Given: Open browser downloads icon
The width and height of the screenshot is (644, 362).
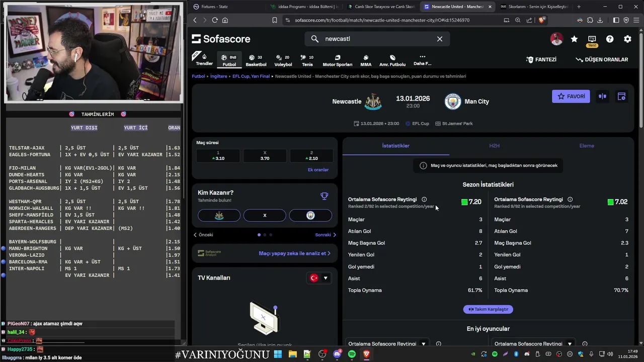Looking at the screenshot, I should click(x=600, y=20).
